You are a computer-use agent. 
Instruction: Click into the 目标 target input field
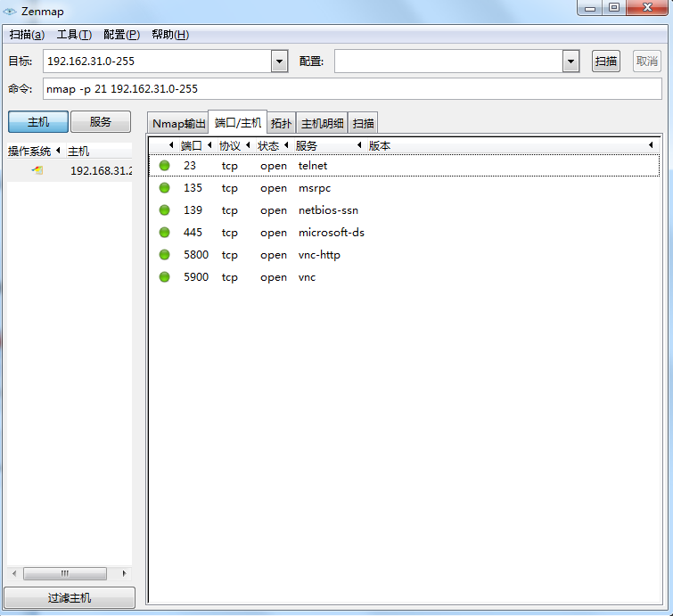coord(157,62)
